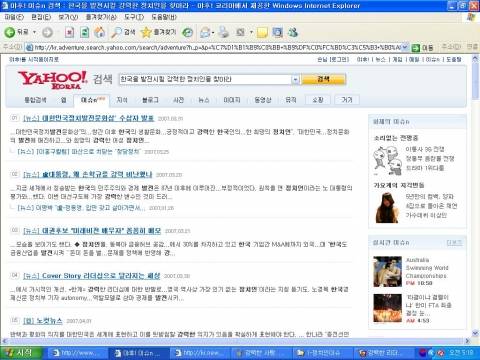Click the Research monitor toolbar icon
This screenshot has height=360, width=480.
pyautogui.click(x=277, y=32)
